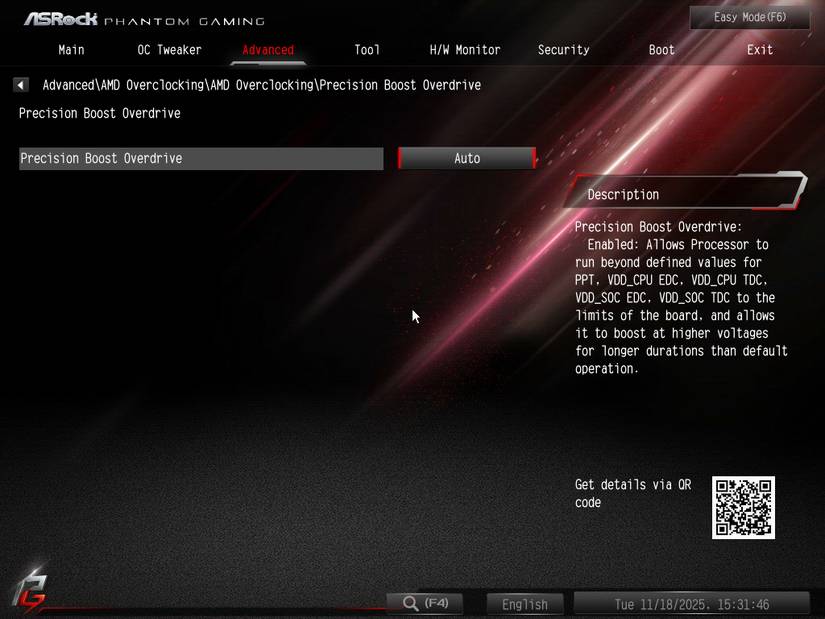Open the Precision Boost Overdrive Auto dropdown
The height and width of the screenshot is (619, 825).
point(467,158)
